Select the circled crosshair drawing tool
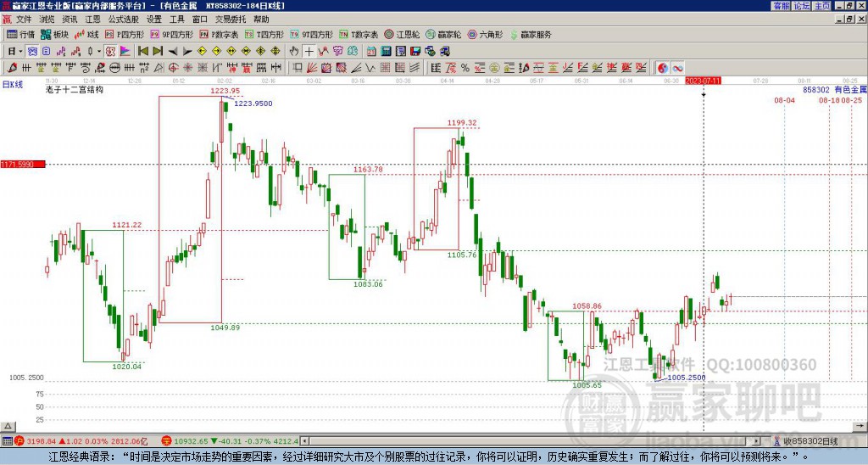Viewport: 868px width, 465px height. pos(173,68)
